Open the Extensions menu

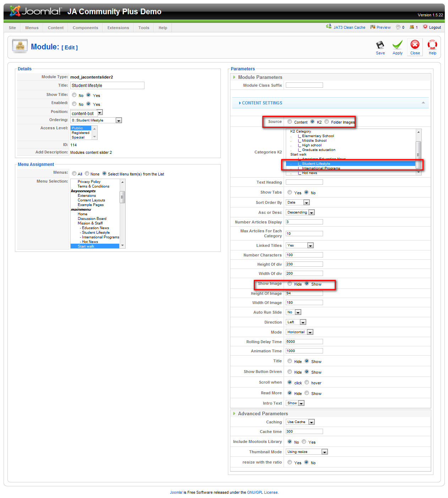(118, 28)
